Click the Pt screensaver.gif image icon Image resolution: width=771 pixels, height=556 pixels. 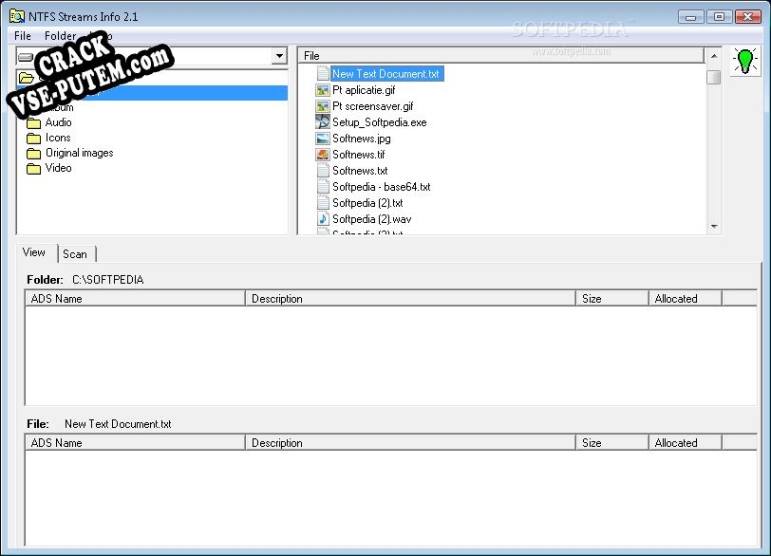click(323, 106)
